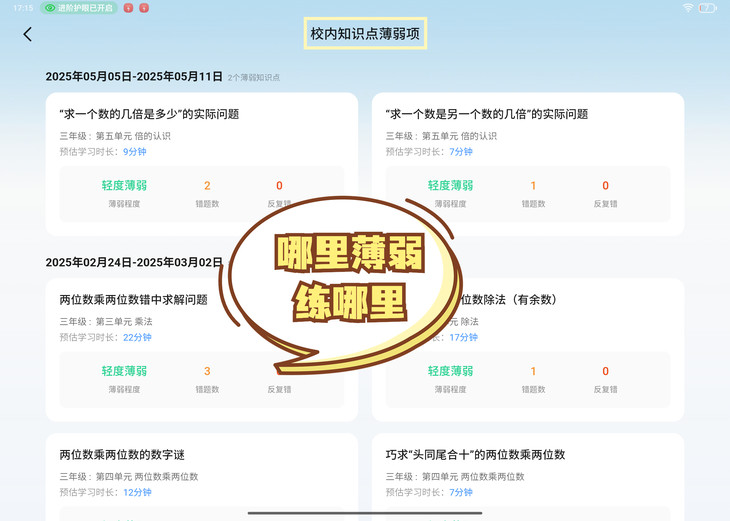Screen dimensions: 730x521
Task: Tap the first red status-bar indicator icon
Action: point(128,8)
